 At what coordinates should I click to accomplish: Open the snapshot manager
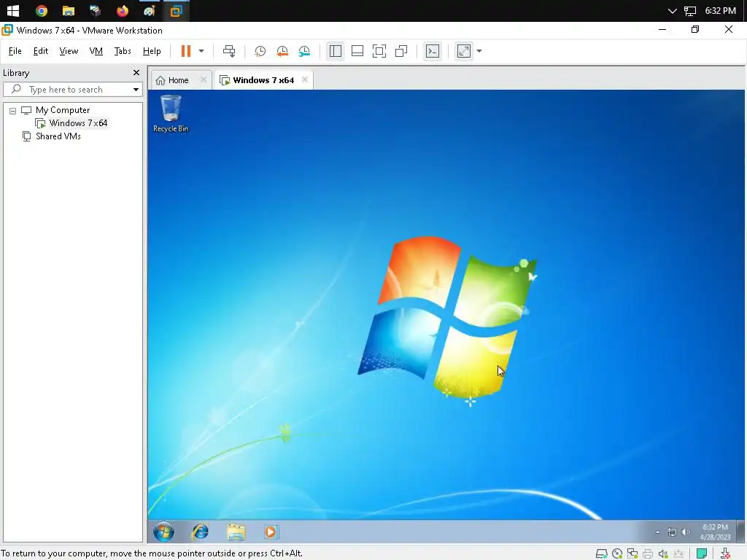(304, 51)
